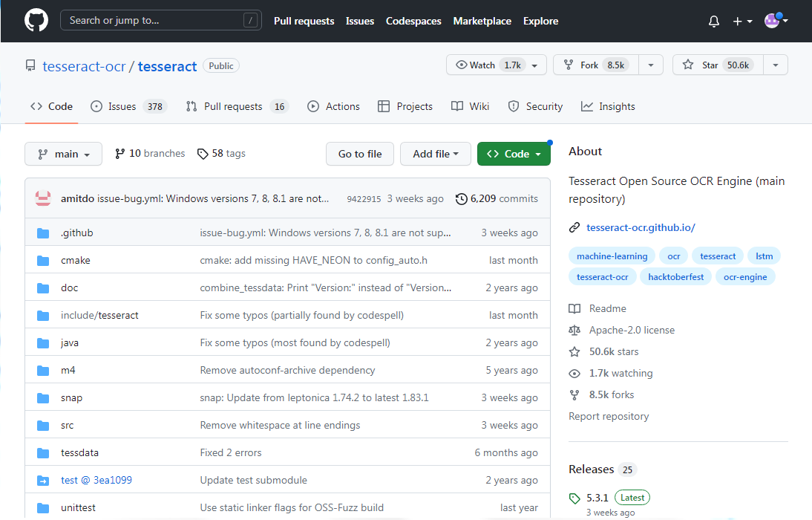Open Issues in top navigation
The width and height of the screenshot is (812, 520).
click(x=360, y=22)
